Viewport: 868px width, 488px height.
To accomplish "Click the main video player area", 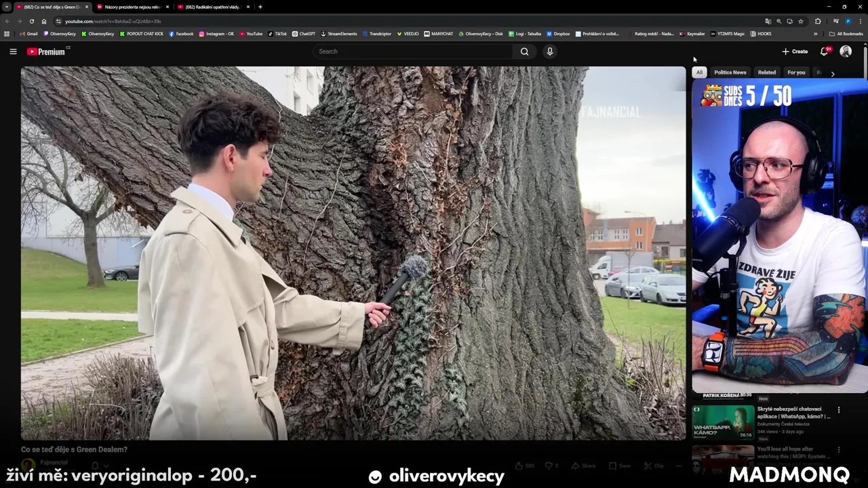I will coord(353,253).
